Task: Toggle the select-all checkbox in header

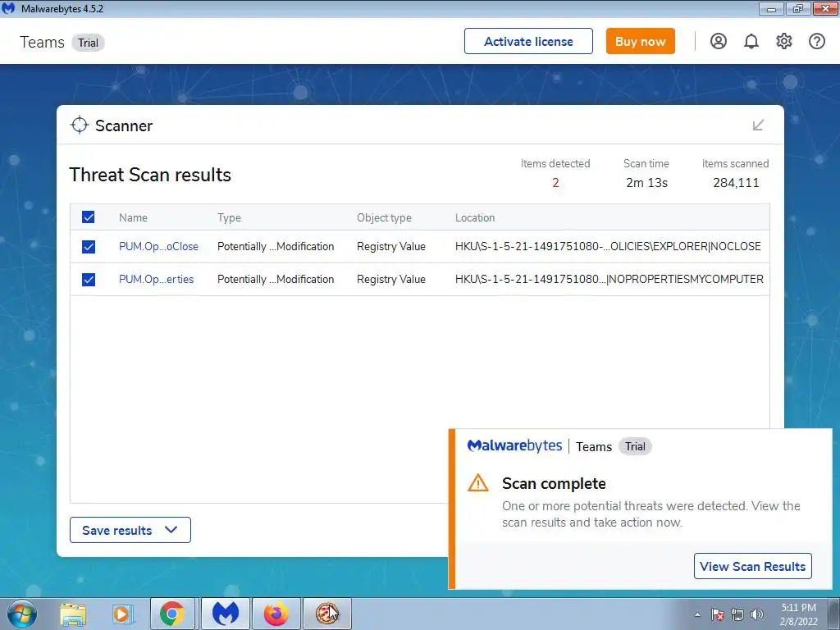Action: point(89,217)
